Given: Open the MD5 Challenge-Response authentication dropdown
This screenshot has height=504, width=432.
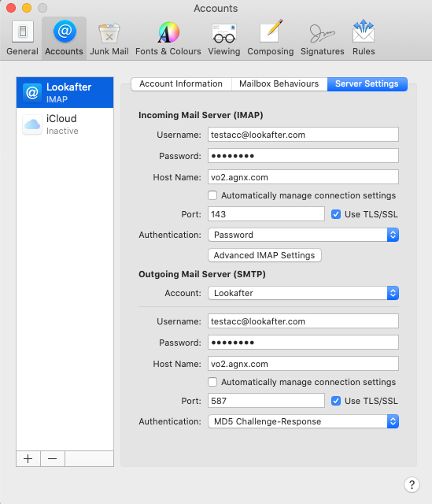Looking at the screenshot, I should (303, 421).
